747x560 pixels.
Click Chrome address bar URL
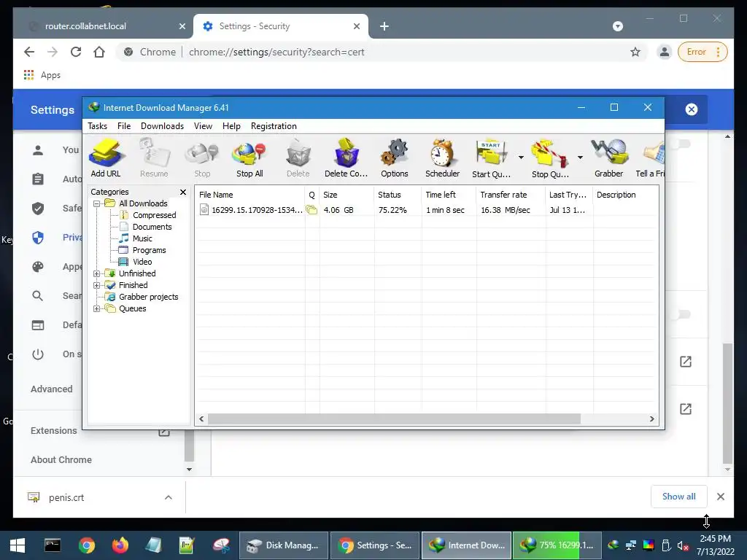coord(276,52)
